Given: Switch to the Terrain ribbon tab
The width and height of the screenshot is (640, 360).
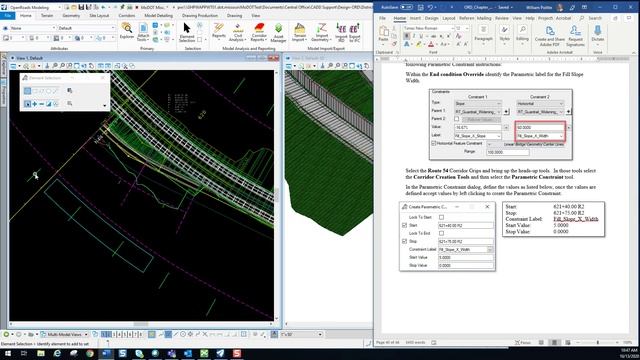Looking at the screenshot, I should pyautogui.click(x=47, y=16).
